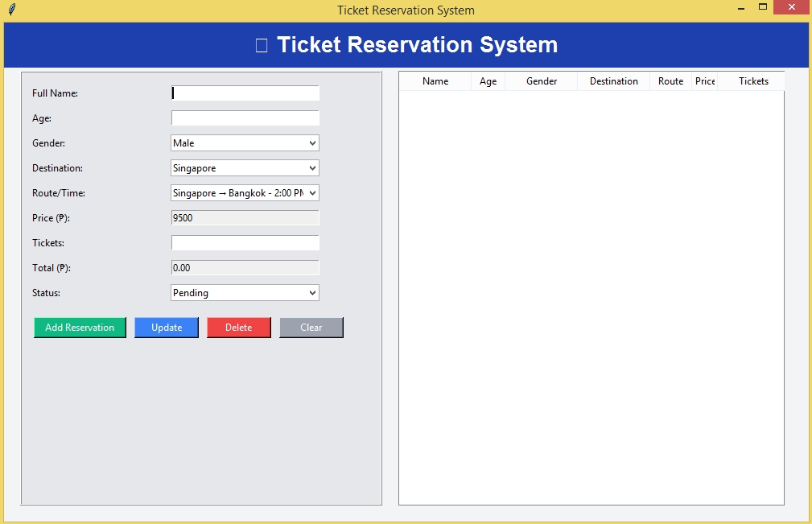
Task: Click the feather app icon in title bar
Action: (x=11, y=10)
